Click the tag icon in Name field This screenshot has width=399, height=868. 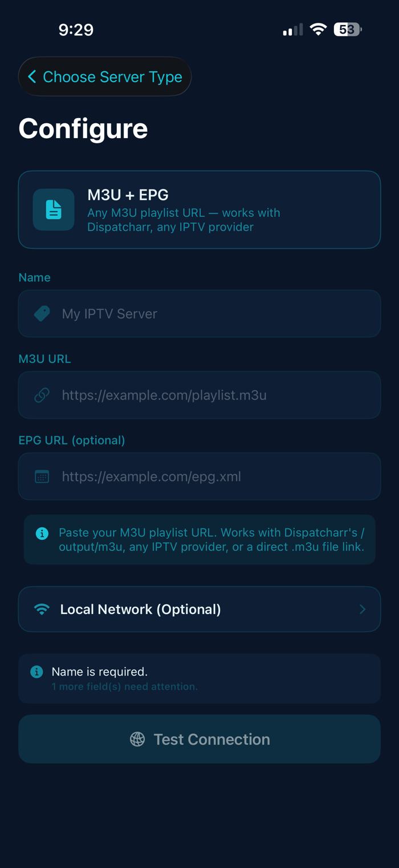(x=42, y=313)
